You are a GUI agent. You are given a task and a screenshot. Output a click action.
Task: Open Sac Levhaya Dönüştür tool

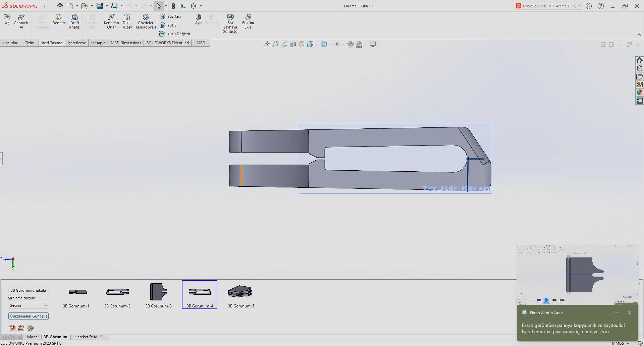tap(230, 23)
